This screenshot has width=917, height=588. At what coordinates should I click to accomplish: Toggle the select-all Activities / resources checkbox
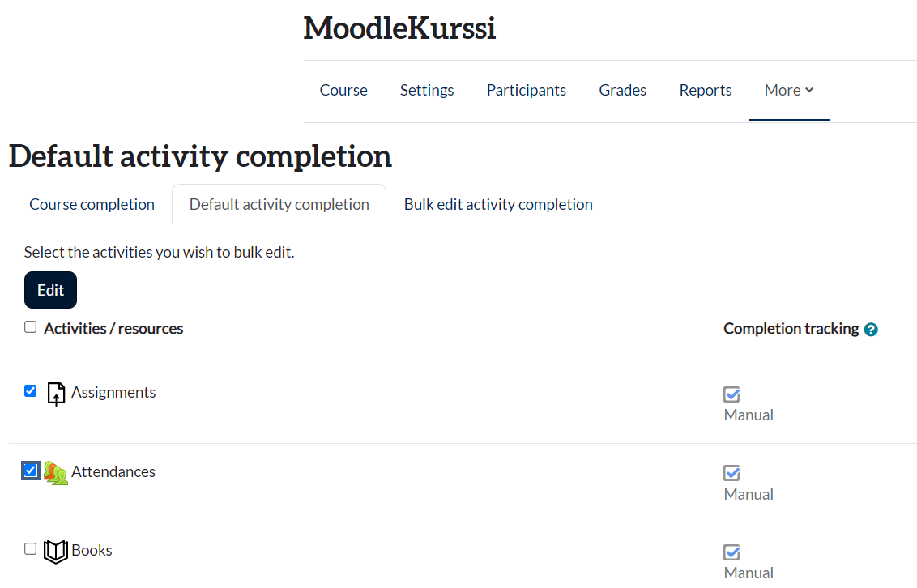click(31, 327)
